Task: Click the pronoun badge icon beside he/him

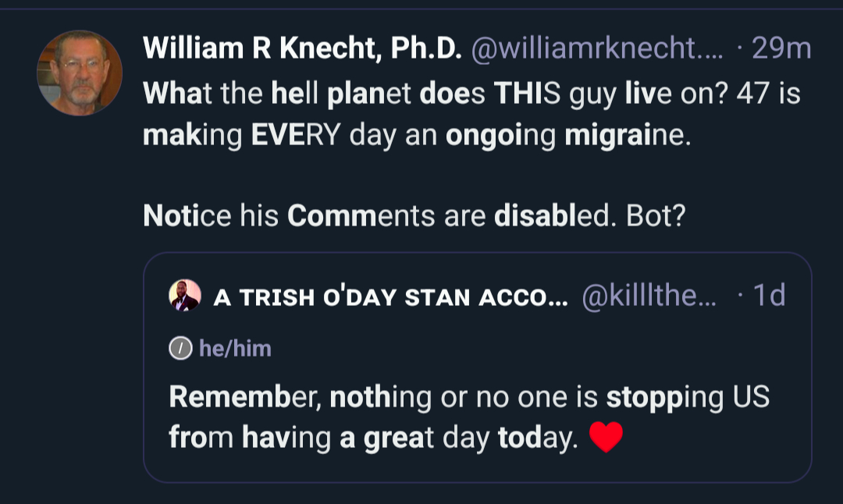Action: click(180, 349)
